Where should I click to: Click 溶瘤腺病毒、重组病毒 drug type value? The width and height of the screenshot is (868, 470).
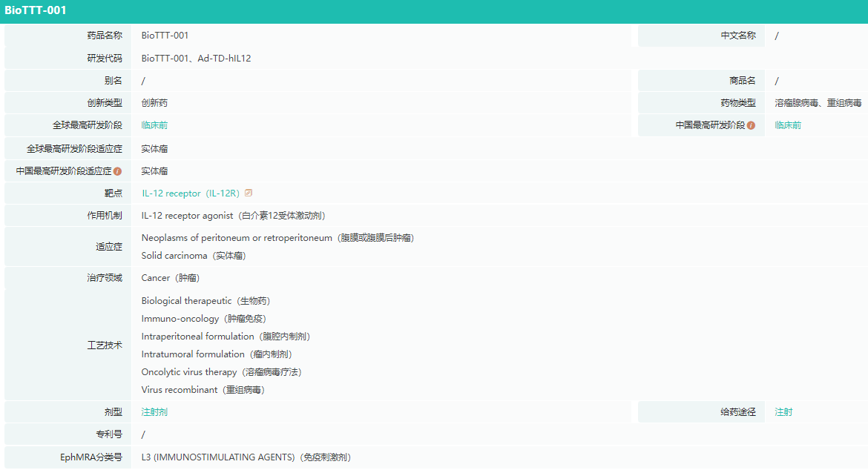coord(818,103)
